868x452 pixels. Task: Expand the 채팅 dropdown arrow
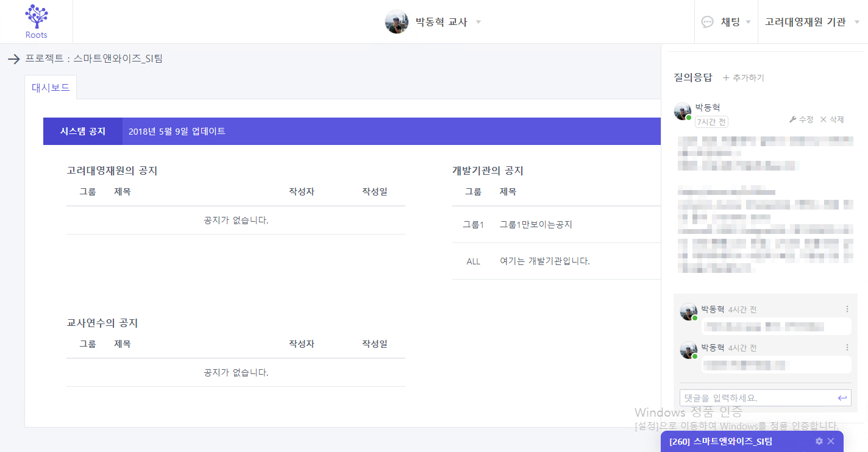click(748, 23)
